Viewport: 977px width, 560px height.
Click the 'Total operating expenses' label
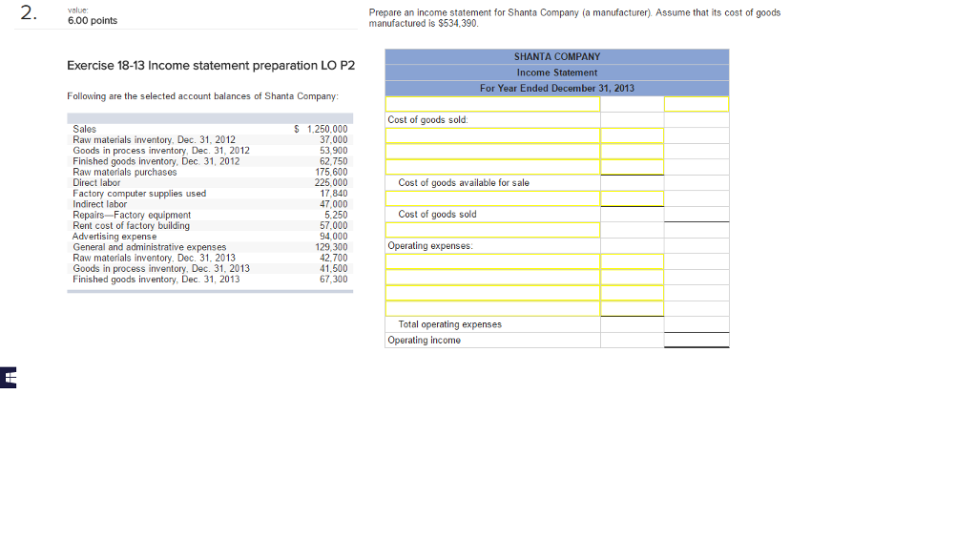click(x=450, y=324)
